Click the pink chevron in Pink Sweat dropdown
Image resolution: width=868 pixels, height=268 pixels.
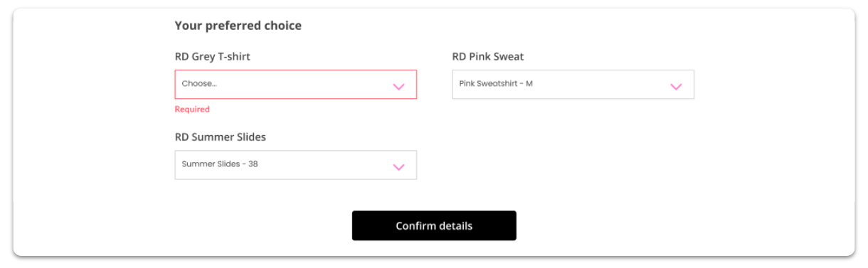pos(676,87)
